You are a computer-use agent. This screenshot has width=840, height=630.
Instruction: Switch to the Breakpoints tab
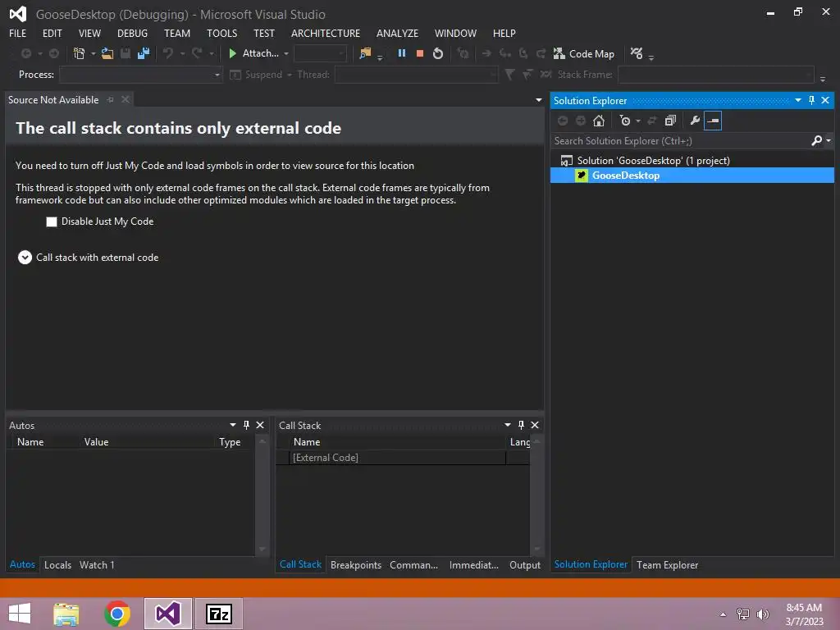[x=356, y=564]
